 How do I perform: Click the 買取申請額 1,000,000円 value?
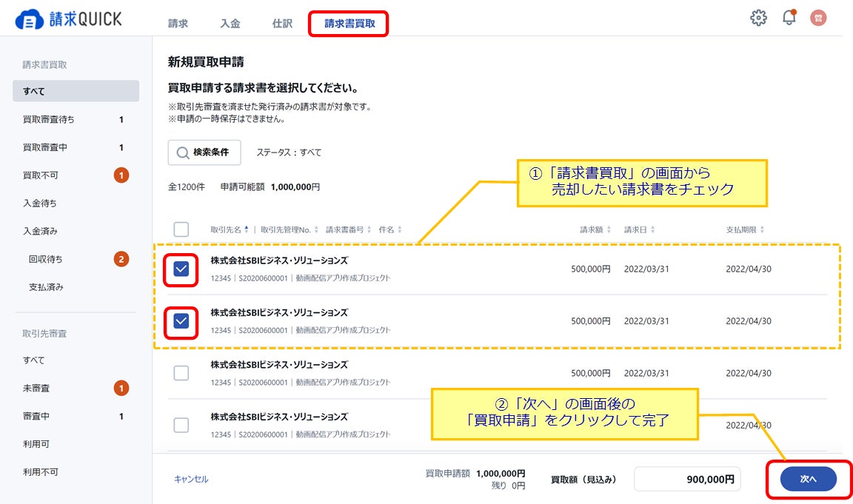click(x=501, y=474)
